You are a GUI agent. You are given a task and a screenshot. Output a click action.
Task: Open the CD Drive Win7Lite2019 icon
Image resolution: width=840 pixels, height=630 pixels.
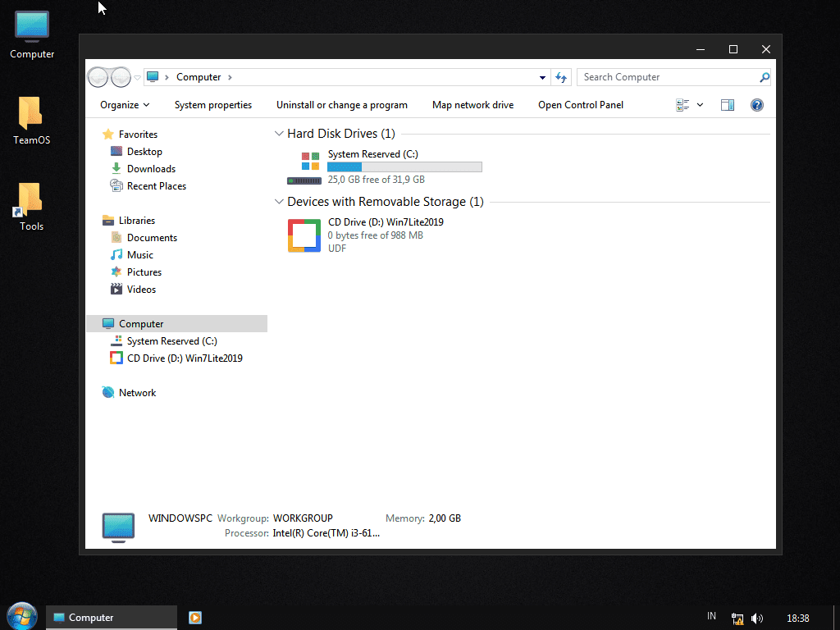304,235
